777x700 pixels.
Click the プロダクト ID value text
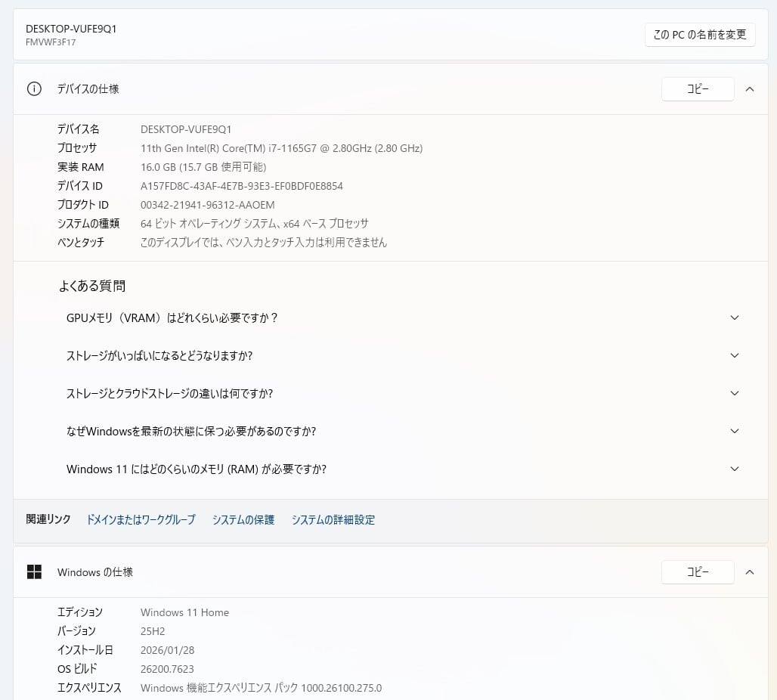207,205
